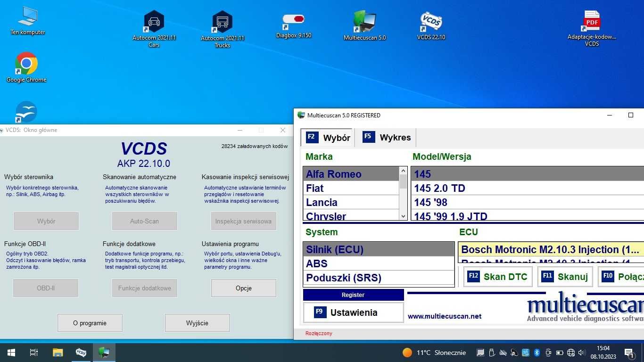Click the OBD-II button in VCDS

[x=46, y=288]
